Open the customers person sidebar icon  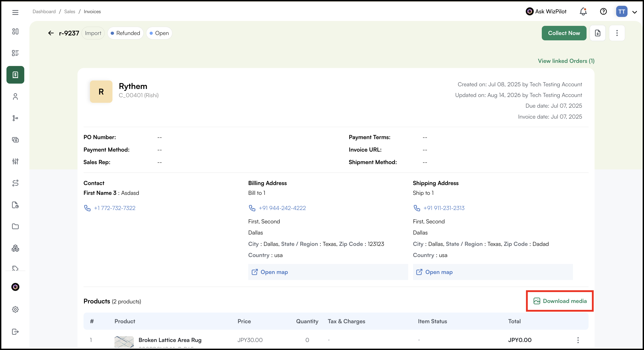pyautogui.click(x=15, y=96)
